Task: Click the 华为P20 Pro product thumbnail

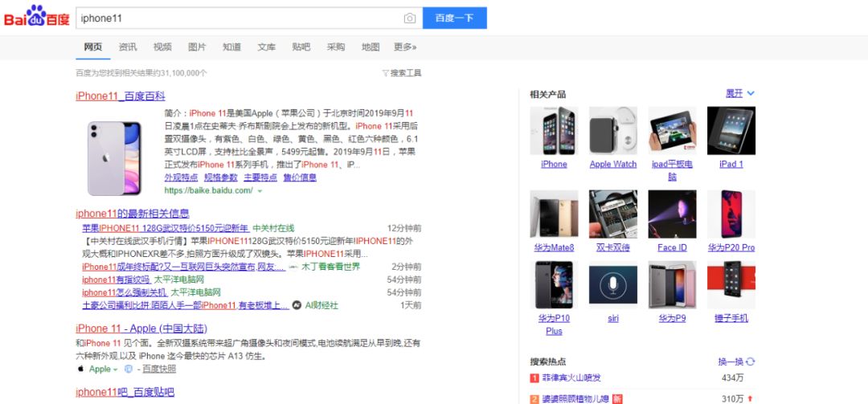Action: 731,214
